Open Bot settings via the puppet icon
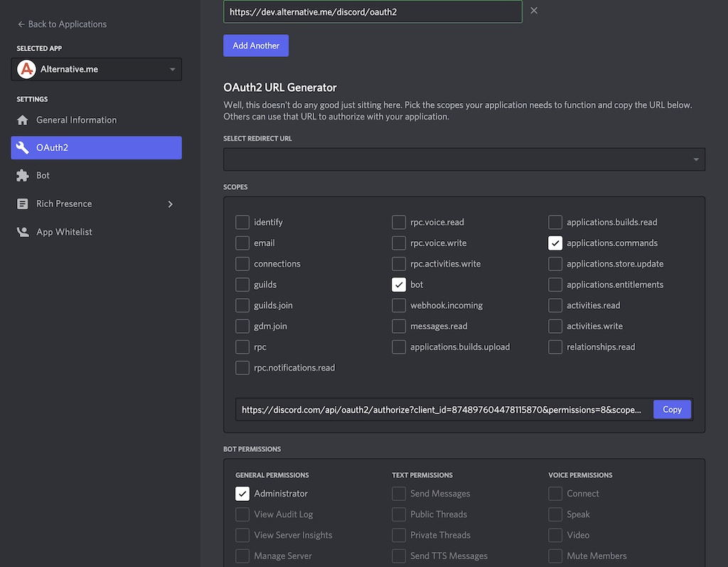Screen dimensions: 728x567 click(23, 175)
